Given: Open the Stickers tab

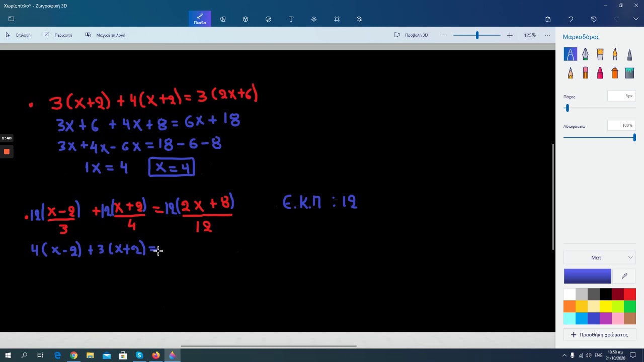Looking at the screenshot, I should (268, 19).
